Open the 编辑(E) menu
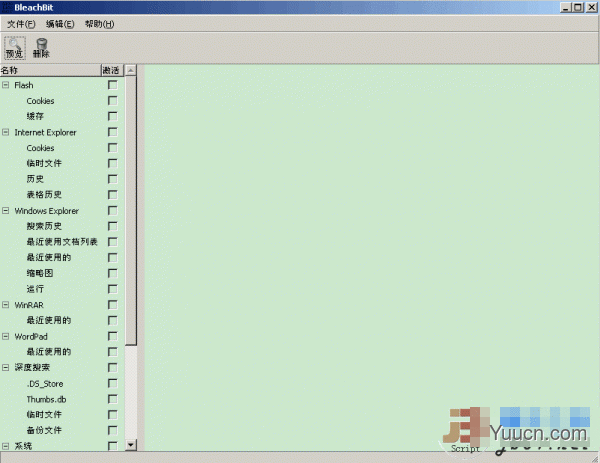600x463 pixels. tap(60, 24)
